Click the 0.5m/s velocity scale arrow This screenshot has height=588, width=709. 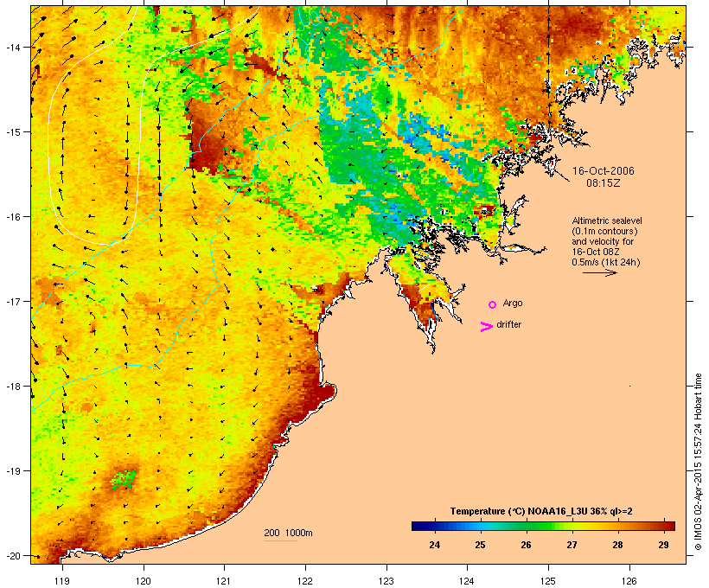click(600, 272)
